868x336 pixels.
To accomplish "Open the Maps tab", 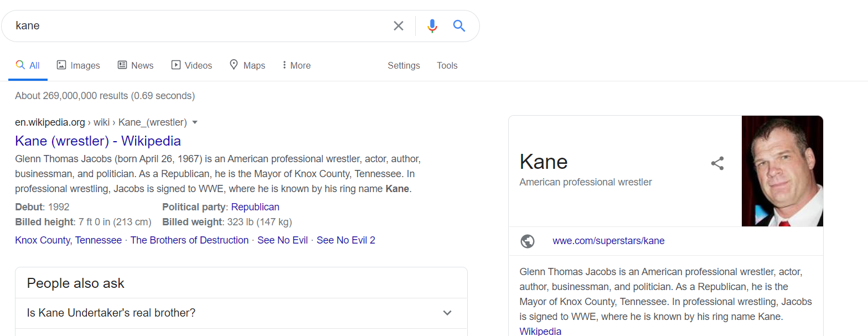I will coord(247,65).
